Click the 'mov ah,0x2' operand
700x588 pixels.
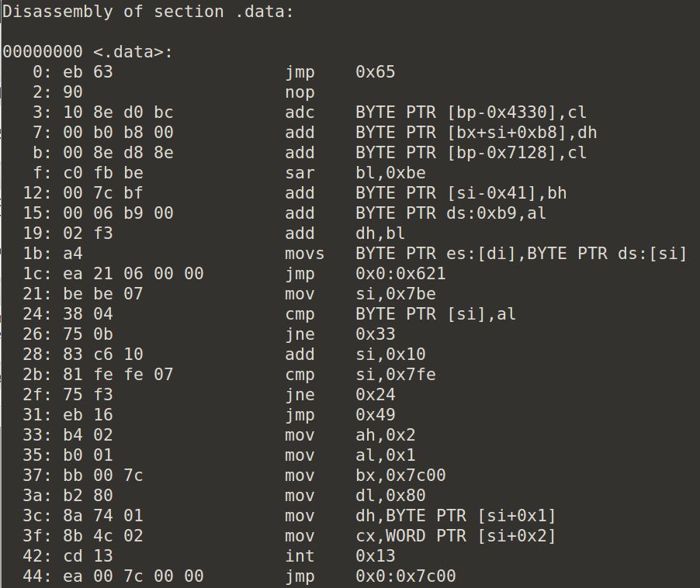click(385, 435)
